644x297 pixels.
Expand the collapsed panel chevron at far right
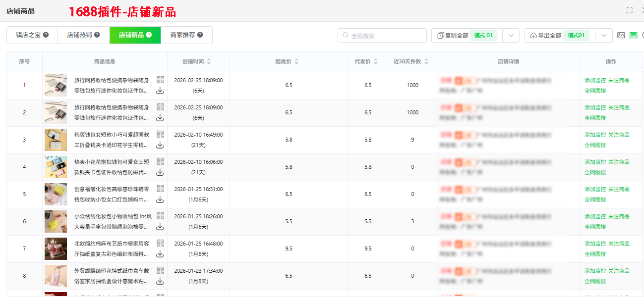pos(643,35)
